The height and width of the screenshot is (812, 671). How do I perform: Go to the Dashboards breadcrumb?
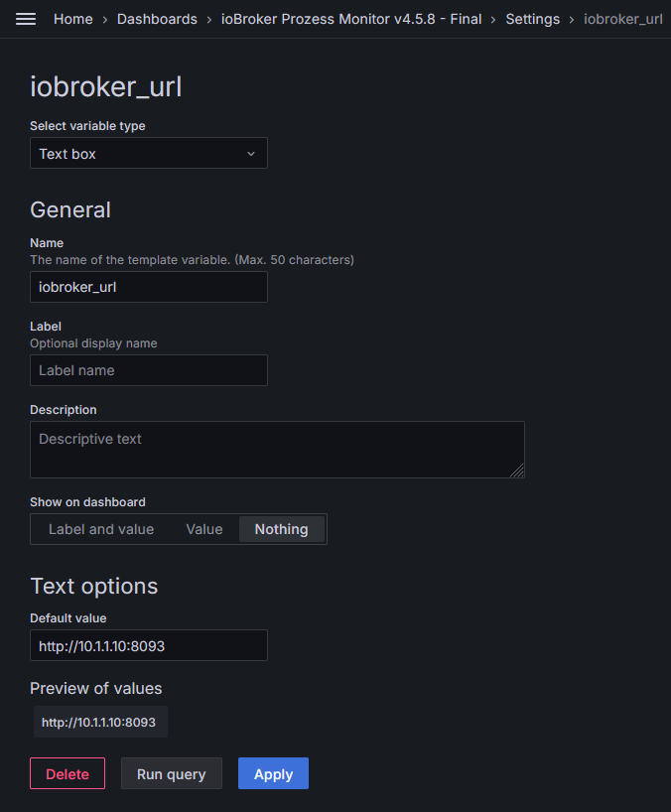[157, 19]
